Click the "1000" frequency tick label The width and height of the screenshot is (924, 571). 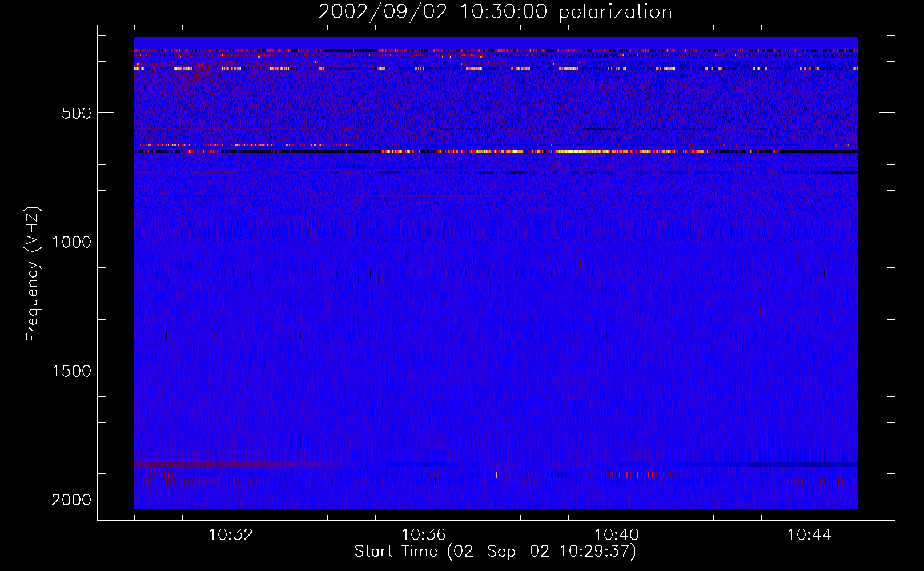click(71, 242)
